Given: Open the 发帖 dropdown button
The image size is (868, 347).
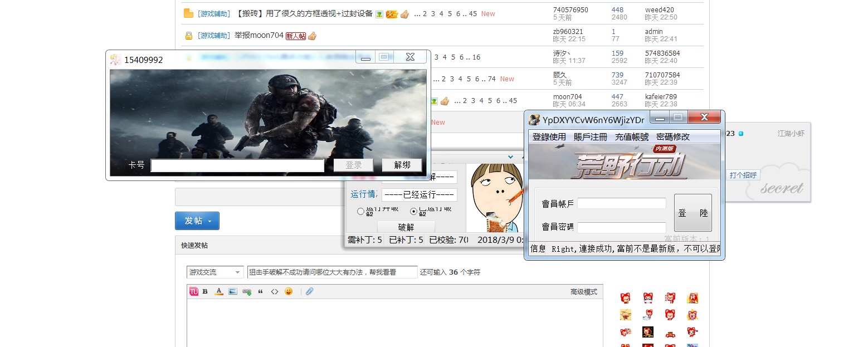Looking at the screenshot, I should [197, 221].
